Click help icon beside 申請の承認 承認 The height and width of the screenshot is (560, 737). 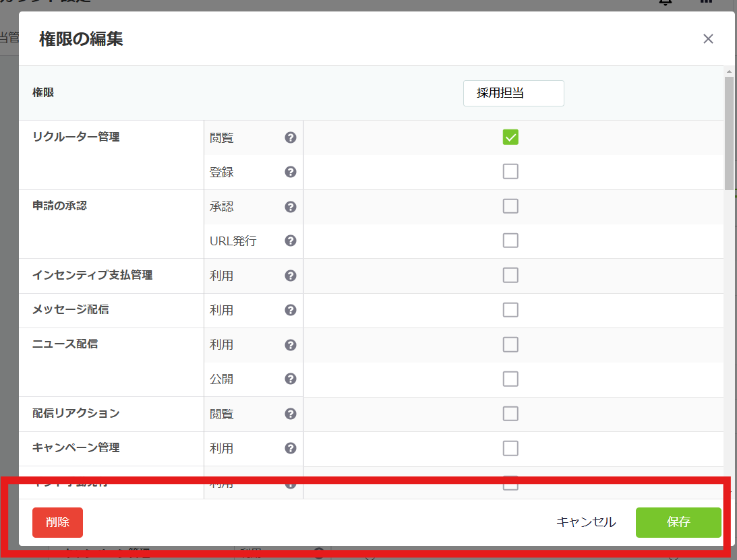click(291, 206)
